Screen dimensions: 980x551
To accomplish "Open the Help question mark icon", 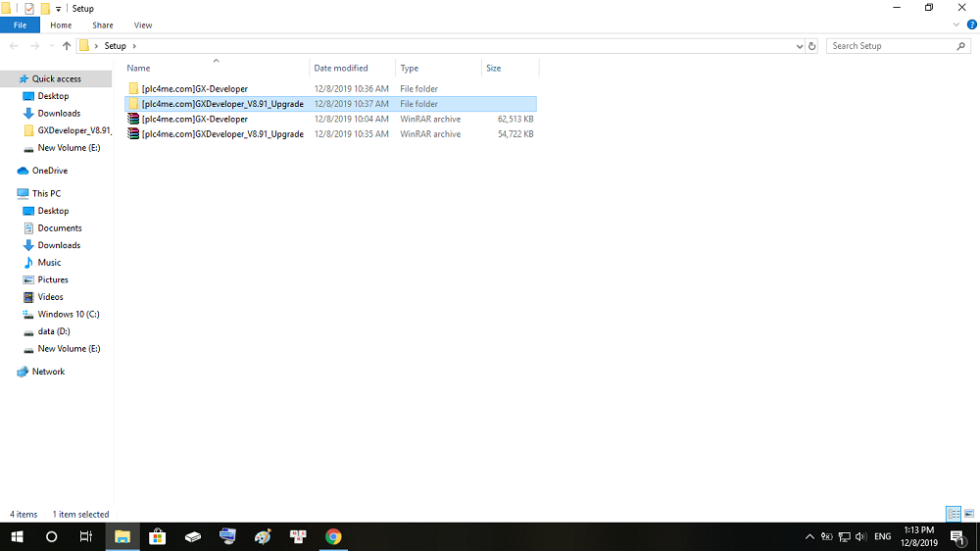I will (x=971, y=25).
